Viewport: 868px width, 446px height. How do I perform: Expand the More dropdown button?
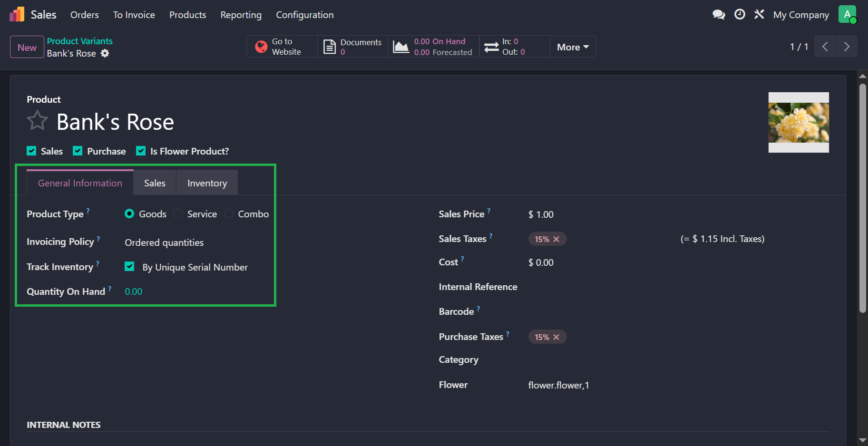pos(573,47)
